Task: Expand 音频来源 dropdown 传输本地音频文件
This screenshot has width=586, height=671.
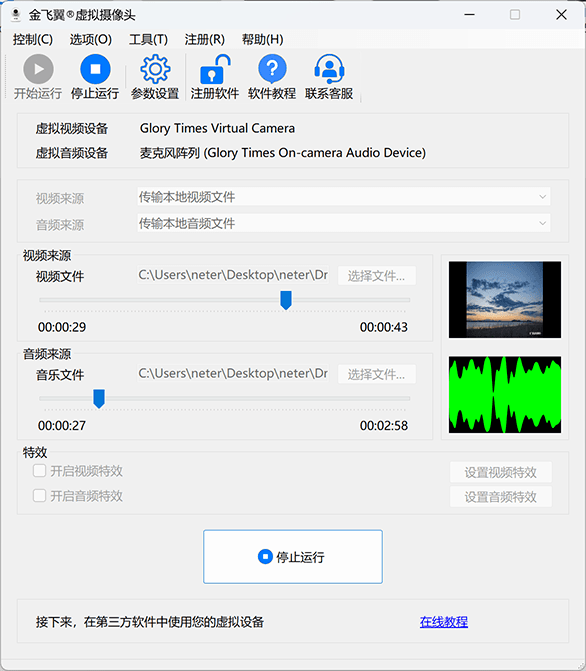Action: (x=344, y=223)
